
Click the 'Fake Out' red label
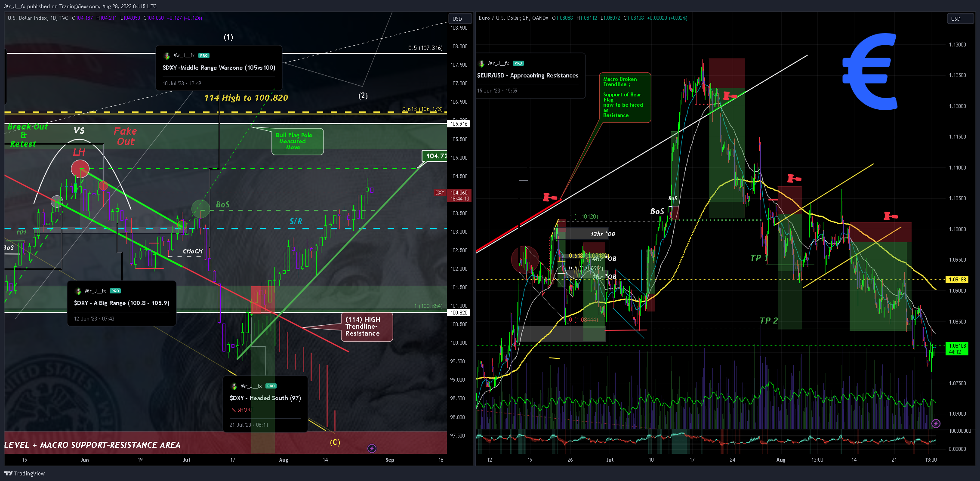pos(125,136)
